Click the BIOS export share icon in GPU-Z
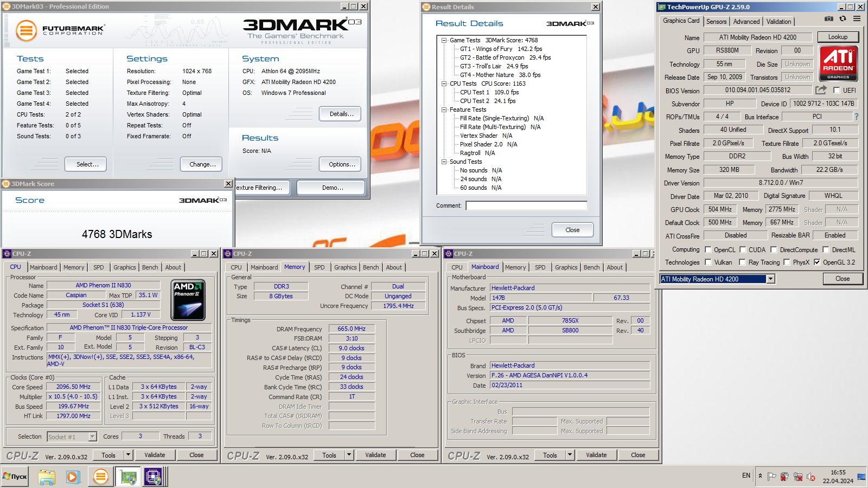This screenshot has height=488, width=868. (821, 90)
